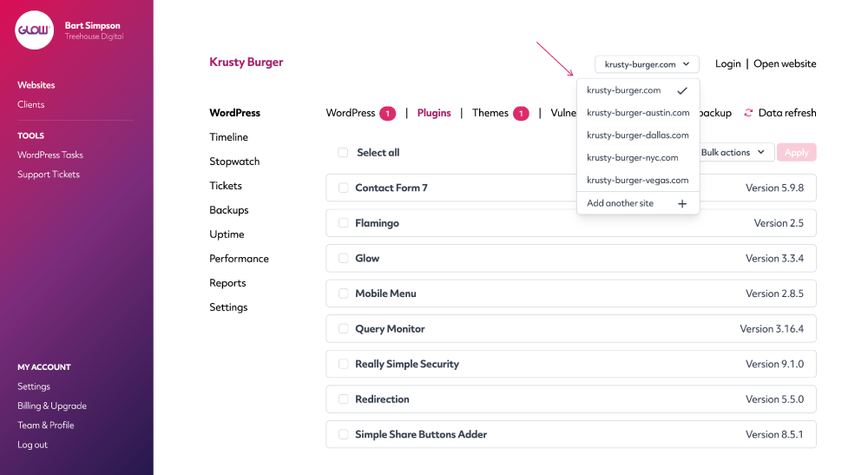Open Support Tickets in the sidebar
Viewport: 868px width, 475px height.
(49, 175)
